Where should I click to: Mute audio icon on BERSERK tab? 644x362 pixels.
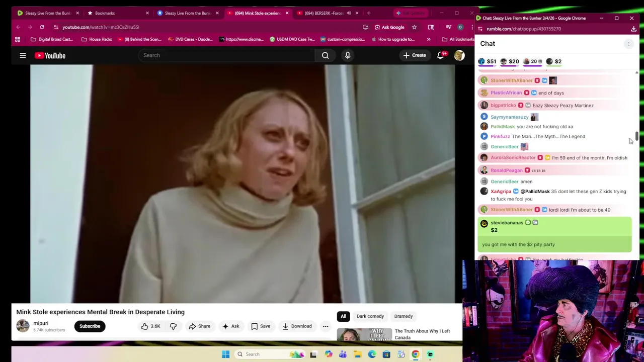[349, 13]
